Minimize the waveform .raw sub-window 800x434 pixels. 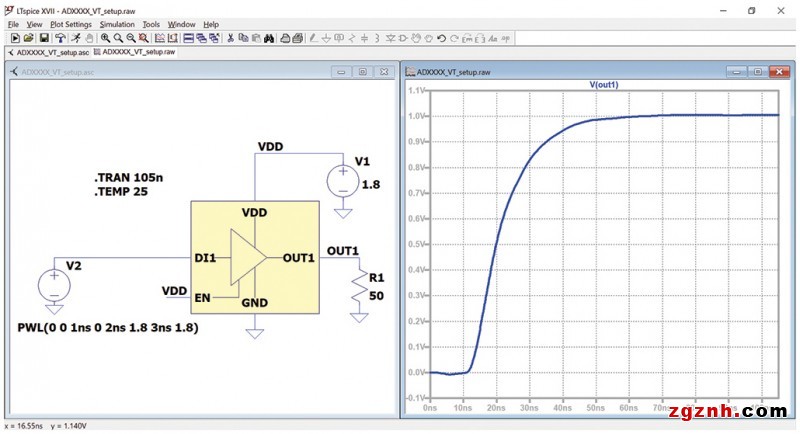coord(736,72)
